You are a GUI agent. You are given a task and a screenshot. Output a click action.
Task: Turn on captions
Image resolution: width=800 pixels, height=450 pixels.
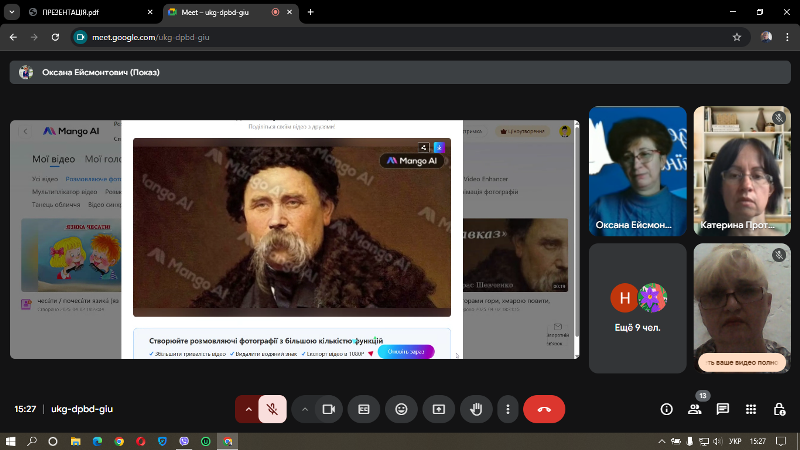[x=364, y=409]
